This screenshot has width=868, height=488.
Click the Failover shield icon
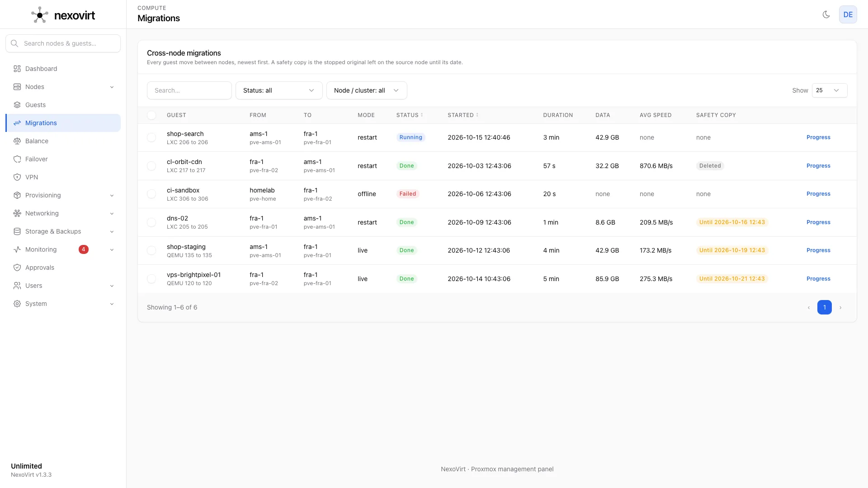[17, 159]
